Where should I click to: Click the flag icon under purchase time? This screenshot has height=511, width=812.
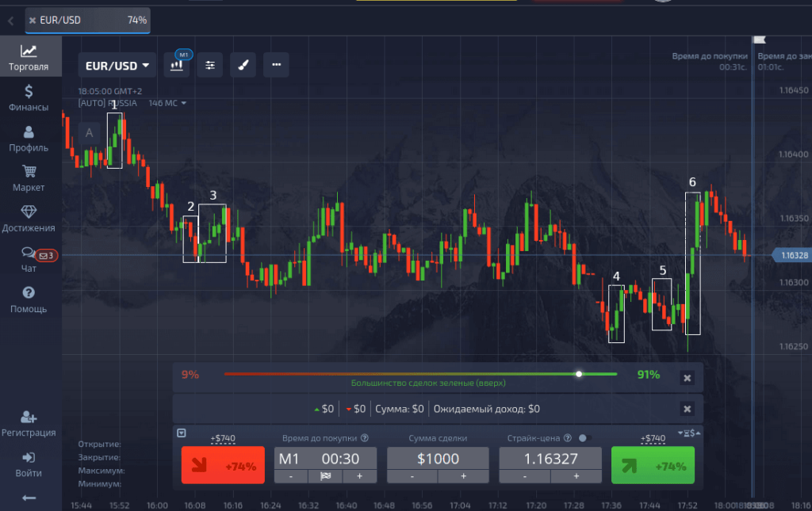[324, 476]
